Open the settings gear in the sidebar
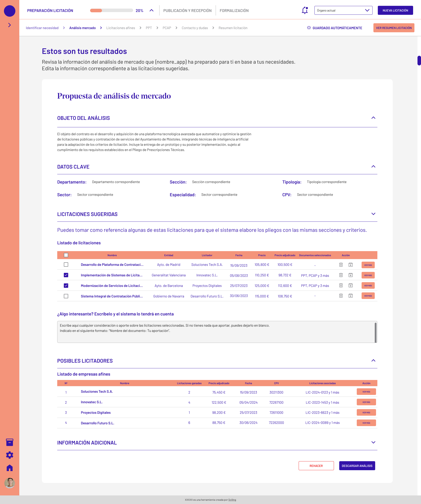The image size is (421, 504). coord(10,455)
